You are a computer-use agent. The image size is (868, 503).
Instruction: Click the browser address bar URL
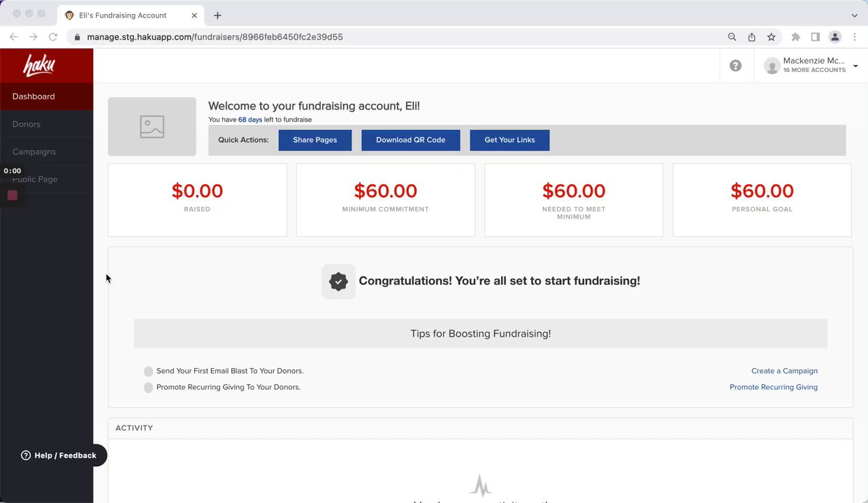click(215, 37)
